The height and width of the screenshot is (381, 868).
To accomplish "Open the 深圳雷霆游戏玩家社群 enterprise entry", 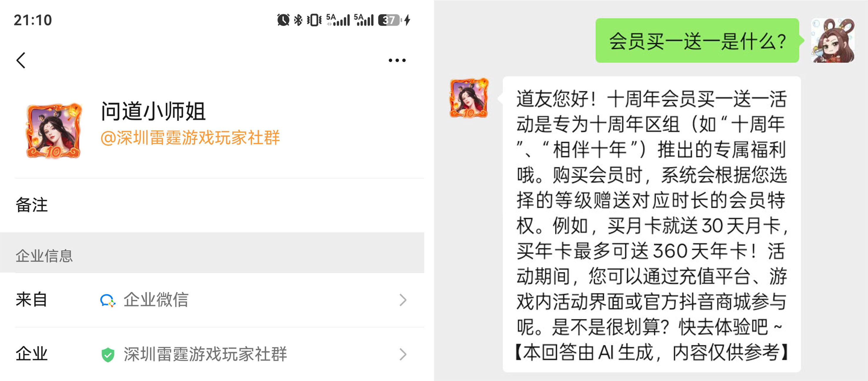I will tap(212, 354).
